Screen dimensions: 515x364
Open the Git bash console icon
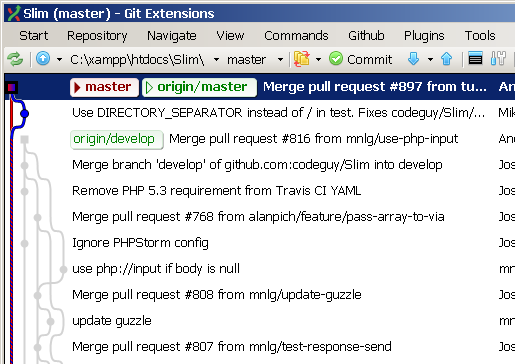click(x=475, y=59)
